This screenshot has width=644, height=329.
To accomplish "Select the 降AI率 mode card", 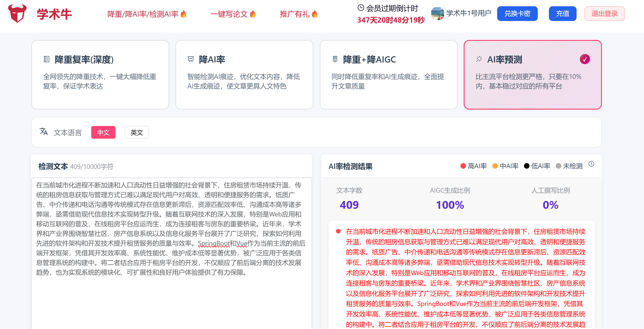I will pos(244,75).
